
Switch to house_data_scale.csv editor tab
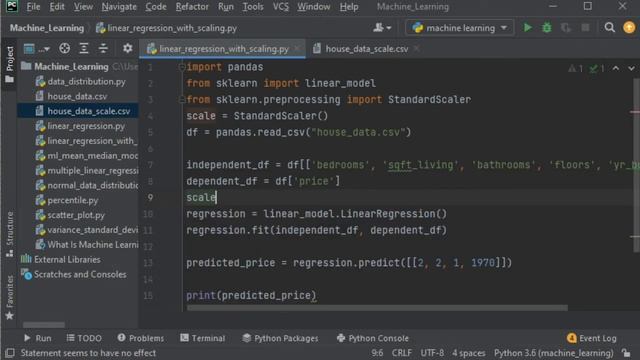[x=366, y=49]
